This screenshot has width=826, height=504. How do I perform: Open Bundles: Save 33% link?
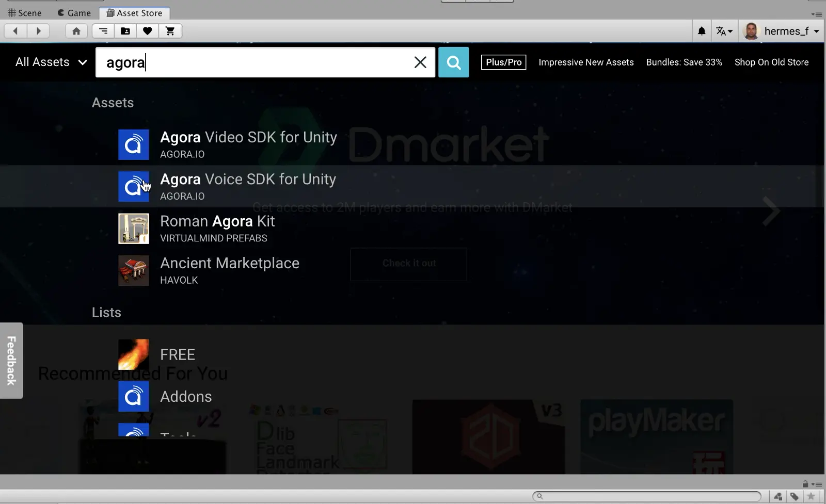click(x=684, y=62)
